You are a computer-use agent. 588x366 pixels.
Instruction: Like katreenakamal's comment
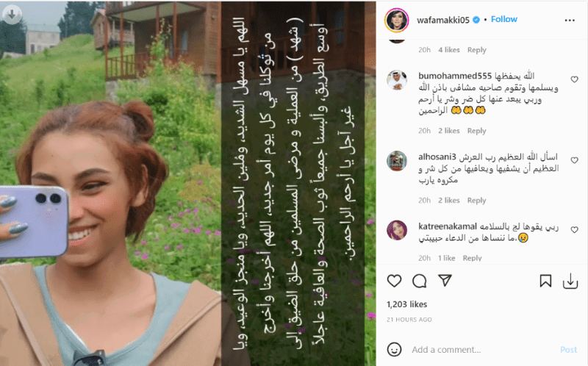pos(574,230)
